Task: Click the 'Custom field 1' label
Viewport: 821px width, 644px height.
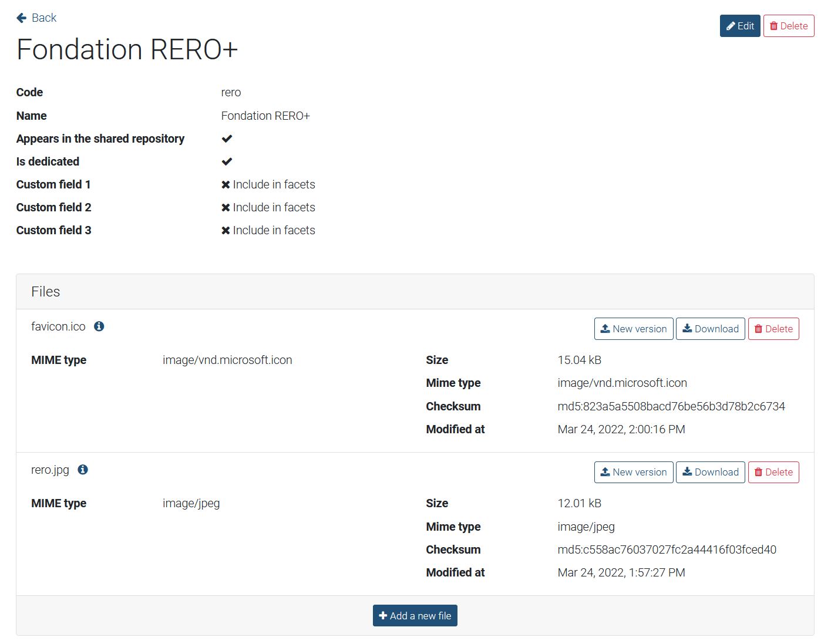Action: tap(53, 184)
